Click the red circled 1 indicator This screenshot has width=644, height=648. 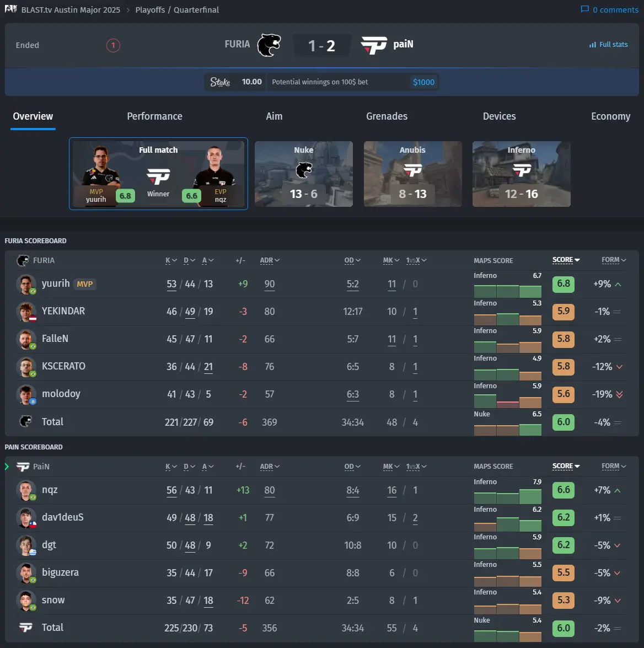(x=113, y=45)
